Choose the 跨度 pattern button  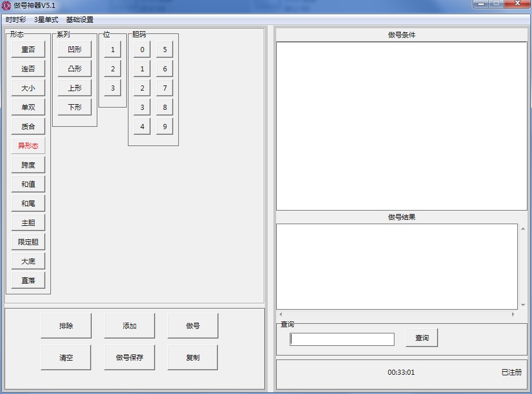pos(28,165)
